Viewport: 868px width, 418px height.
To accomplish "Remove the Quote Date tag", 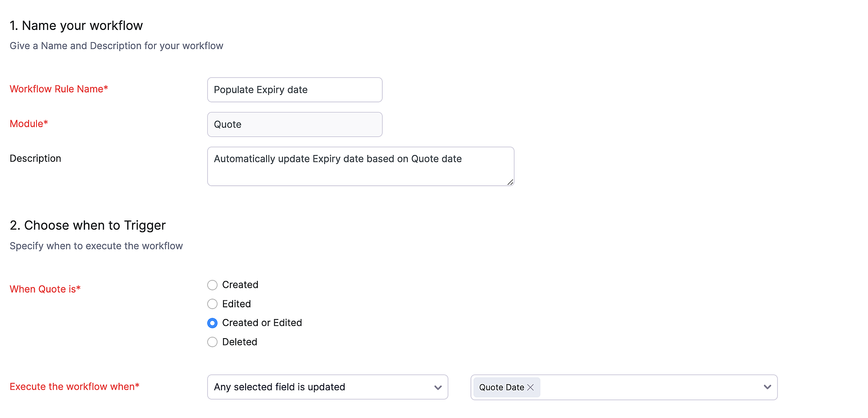I will [530, 387].
